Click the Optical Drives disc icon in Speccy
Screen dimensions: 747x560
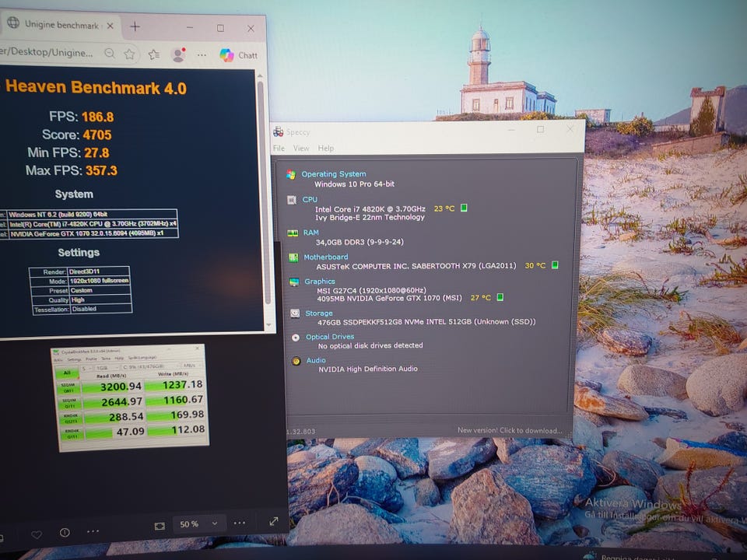296,337
